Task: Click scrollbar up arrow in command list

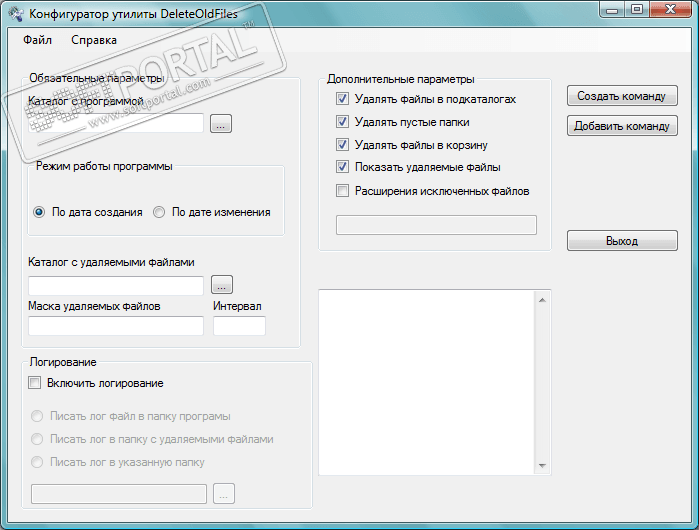Action: [542, 300]
